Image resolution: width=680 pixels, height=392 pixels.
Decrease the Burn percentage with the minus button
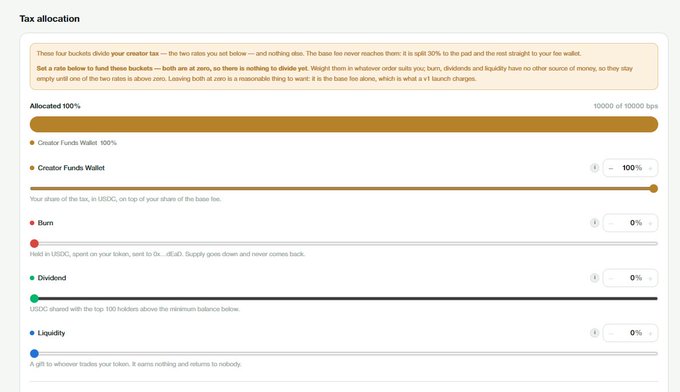(611, 223)
